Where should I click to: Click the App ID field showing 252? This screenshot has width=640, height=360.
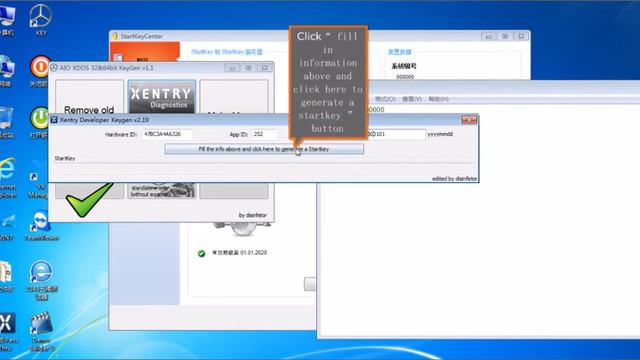[265, 134]
